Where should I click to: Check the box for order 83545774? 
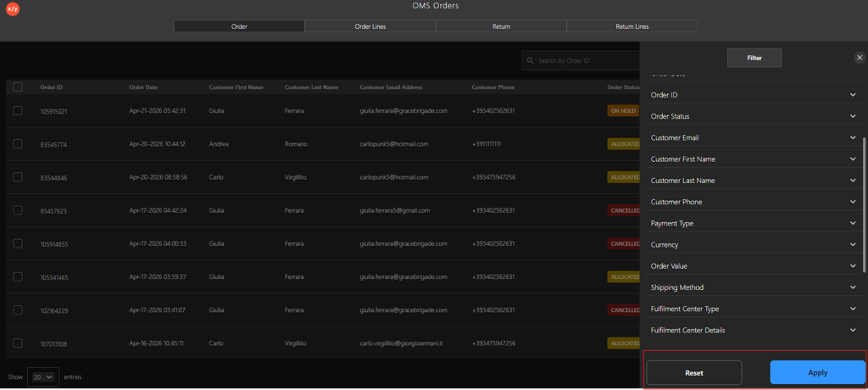pyautogui.click(x=18, y=144)
